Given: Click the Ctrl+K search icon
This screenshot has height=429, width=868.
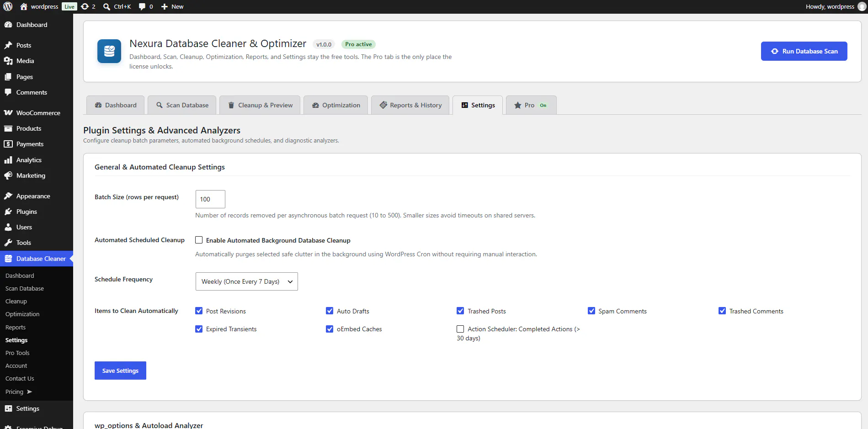Looking at the screenshot, I should point(107,6).
